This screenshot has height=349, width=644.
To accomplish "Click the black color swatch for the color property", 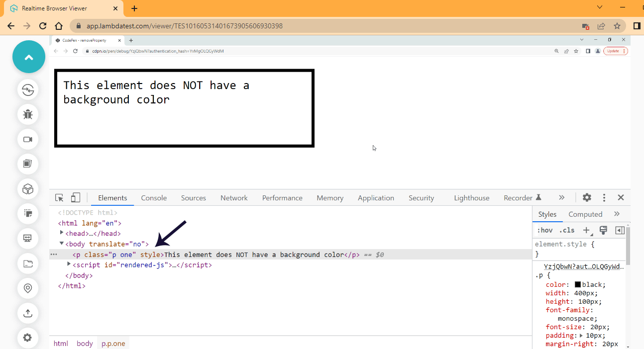I will click(x=577, y=284).
